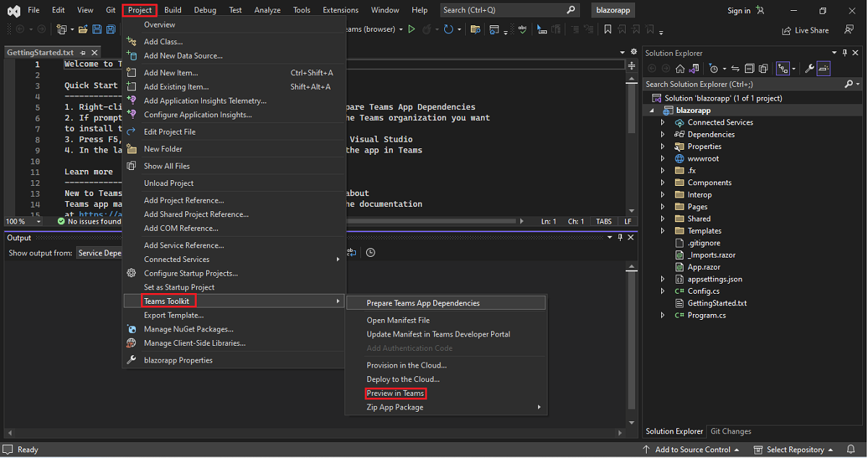
Task: Click the green Start debugging arrow
Action: click(412, 30)
